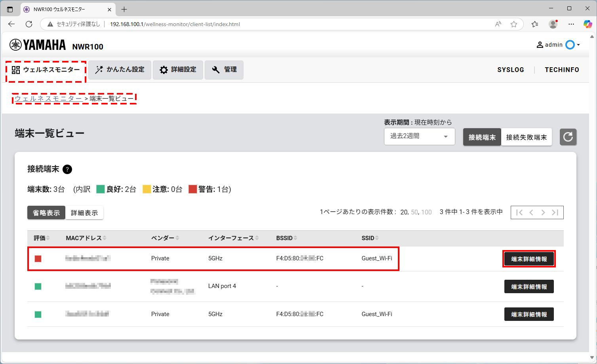Click the browser favorites star icon

[x=513, y=24]
